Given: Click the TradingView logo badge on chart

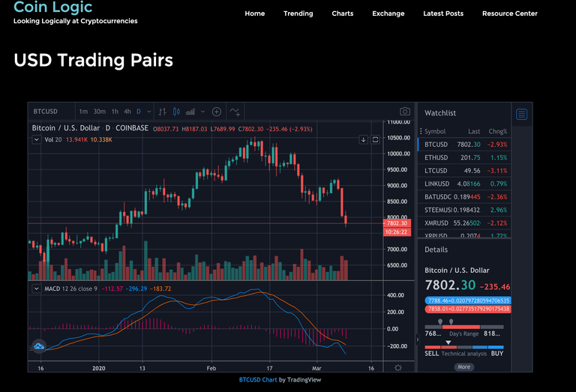Looking at the screenshot, I should click(39, 346).
